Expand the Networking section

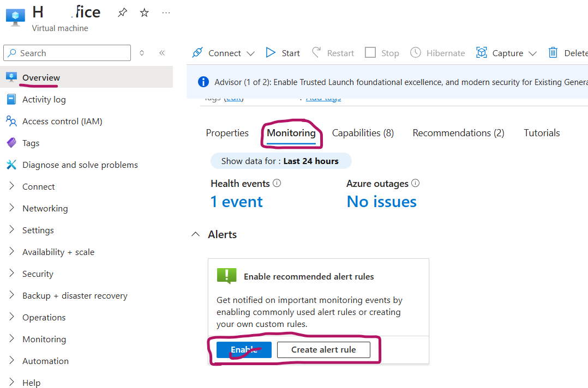click(45, 208)
